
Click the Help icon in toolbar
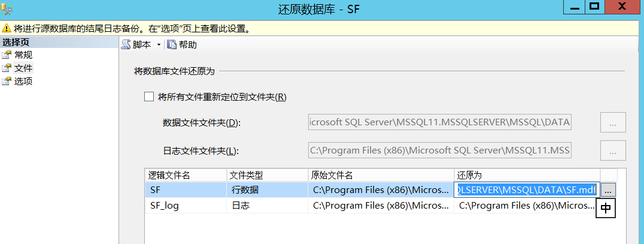click(172, 45)
